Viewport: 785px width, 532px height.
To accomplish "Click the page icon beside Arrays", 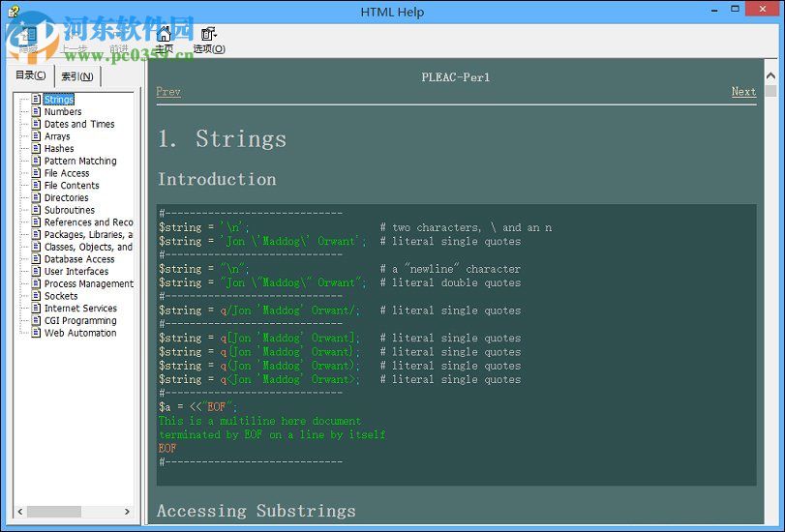I will click(36, 135).
